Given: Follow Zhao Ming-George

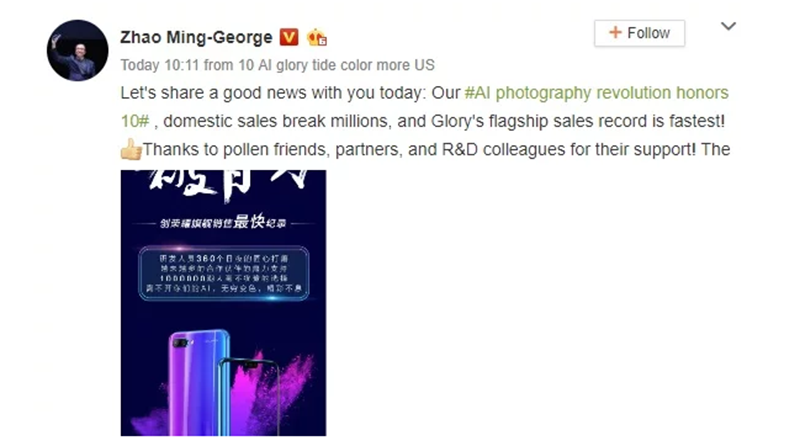Looking at the screenshot, I should pos(639,33).
